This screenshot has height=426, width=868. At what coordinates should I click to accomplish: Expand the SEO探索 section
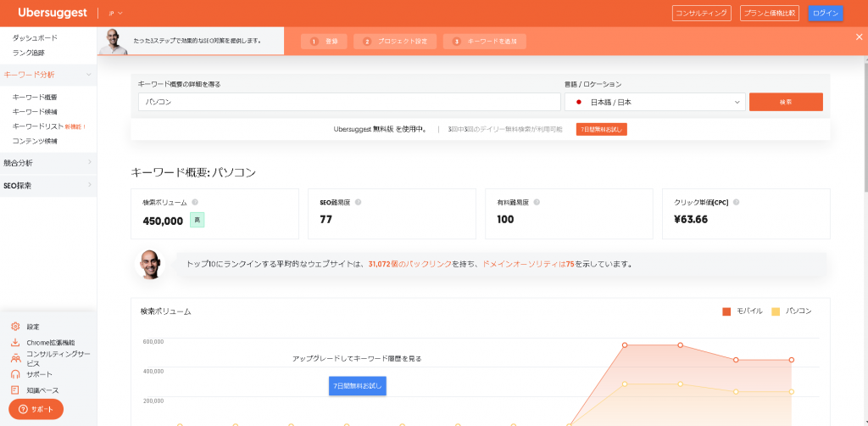click(48, 186)
